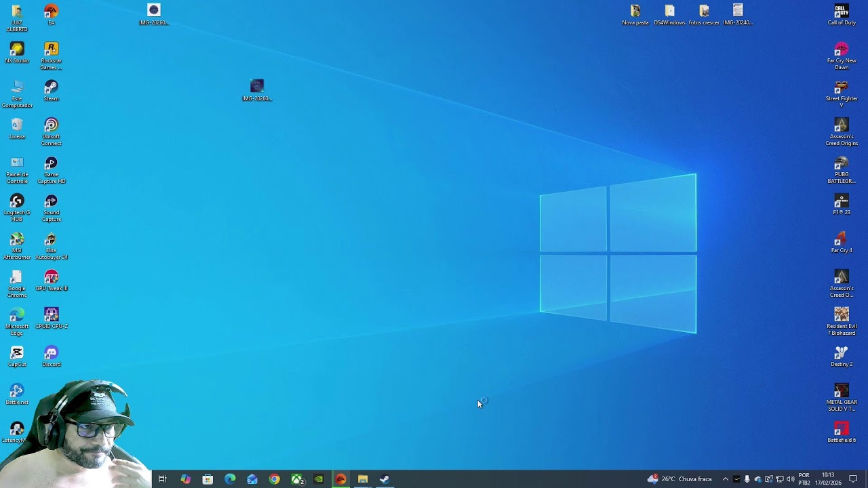
Task: Show hidden system tray icons
Action: tap(725, 479)
